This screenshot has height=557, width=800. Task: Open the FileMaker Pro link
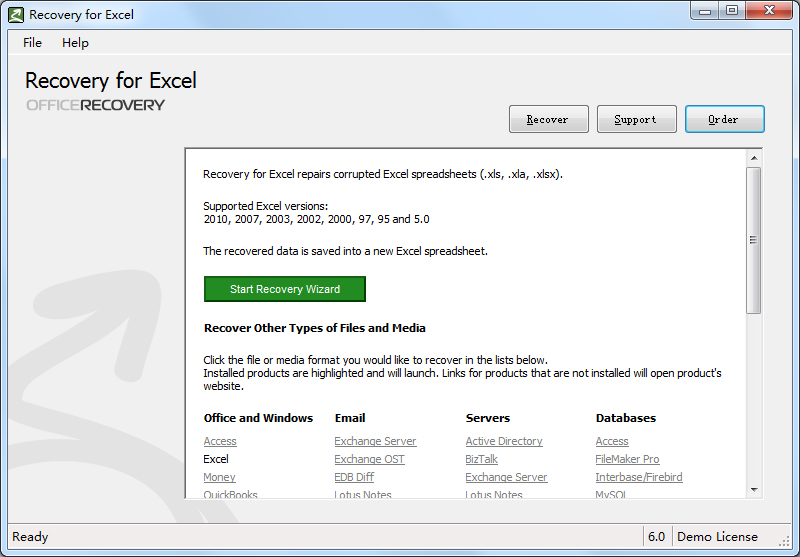pos(628,459)
